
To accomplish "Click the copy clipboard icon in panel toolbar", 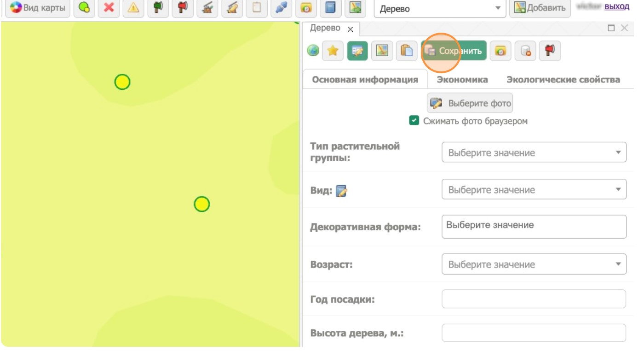I will 407,51.
